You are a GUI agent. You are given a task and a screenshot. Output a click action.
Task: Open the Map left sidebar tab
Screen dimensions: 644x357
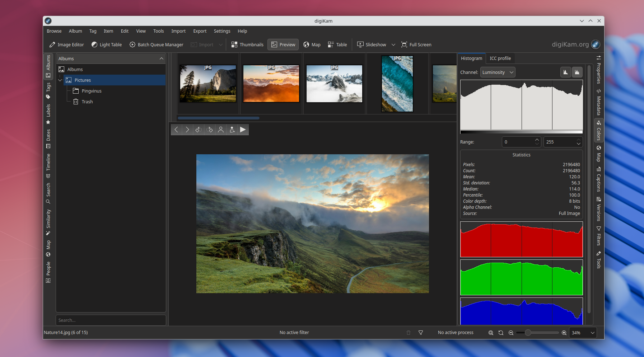(48, 248)
